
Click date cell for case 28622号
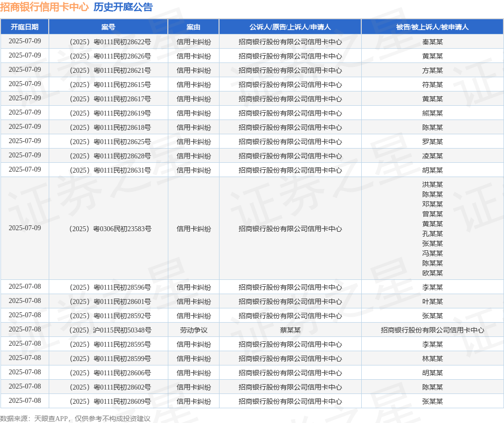coord(25,41)
